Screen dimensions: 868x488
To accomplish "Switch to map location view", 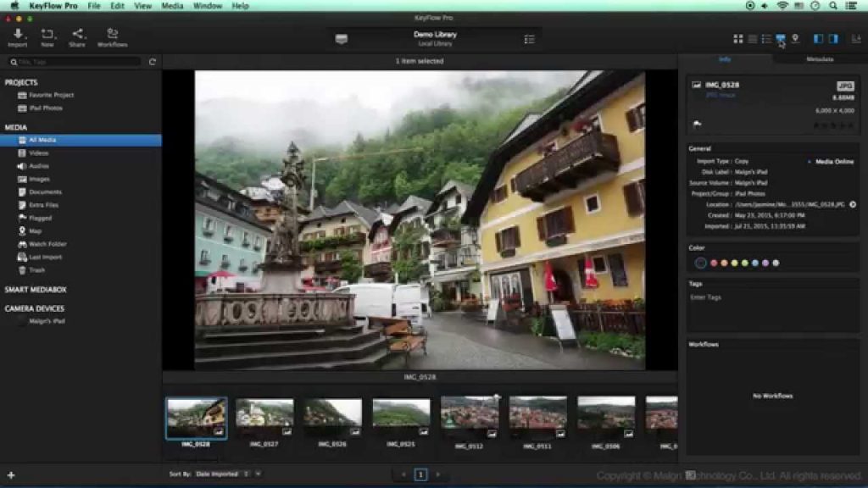I will (x=795, y=39).
